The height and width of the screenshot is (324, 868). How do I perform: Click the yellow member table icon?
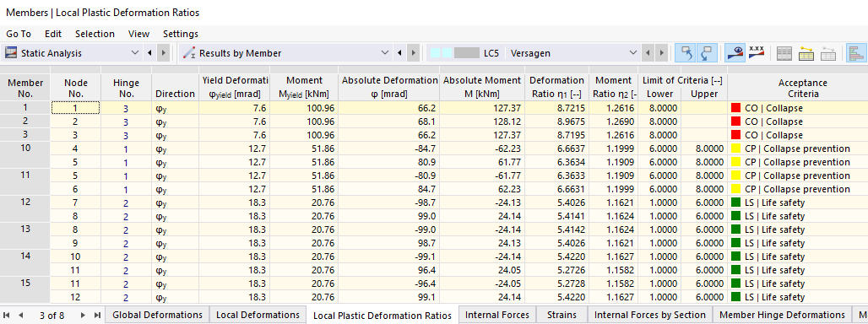(x=806, y=54)
